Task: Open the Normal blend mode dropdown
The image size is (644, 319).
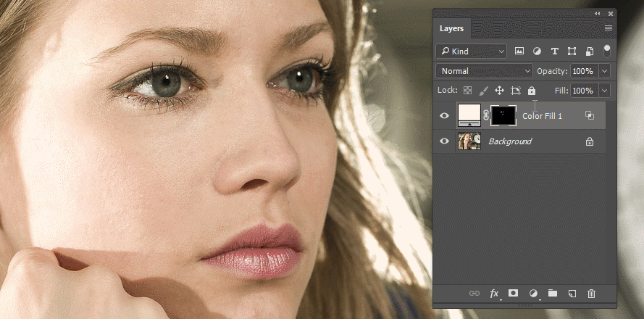Action: pos(484,71)
